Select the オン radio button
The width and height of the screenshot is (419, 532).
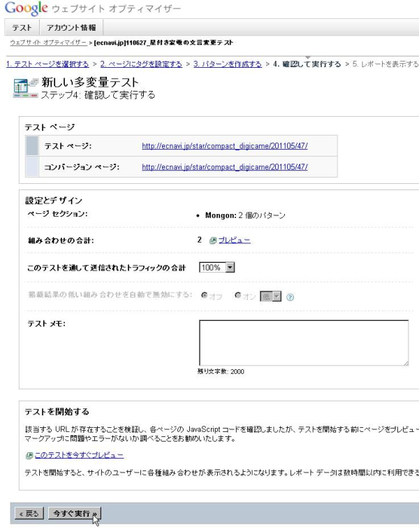coord(238,295)
